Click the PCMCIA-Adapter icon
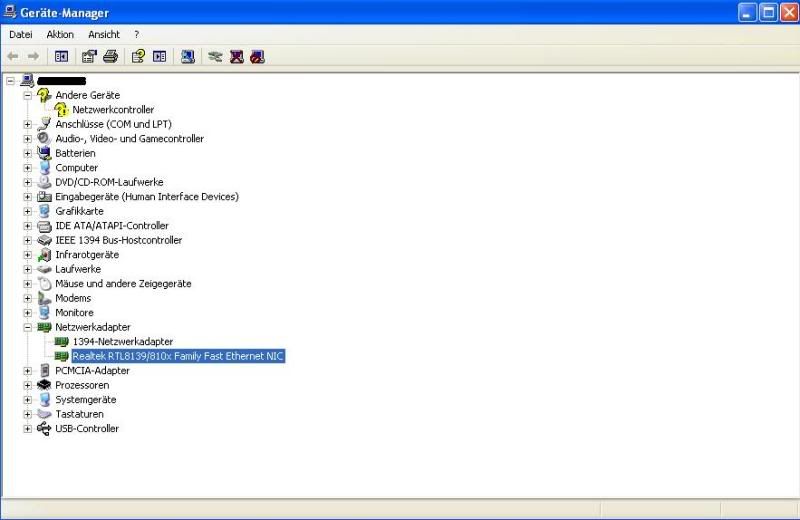 (x=44, y=370)
